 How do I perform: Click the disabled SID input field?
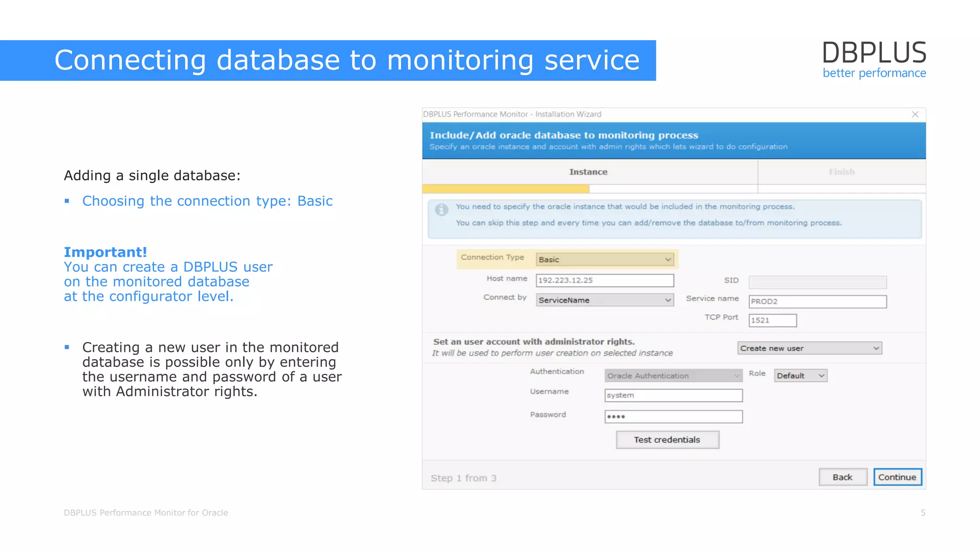(817, 282)
